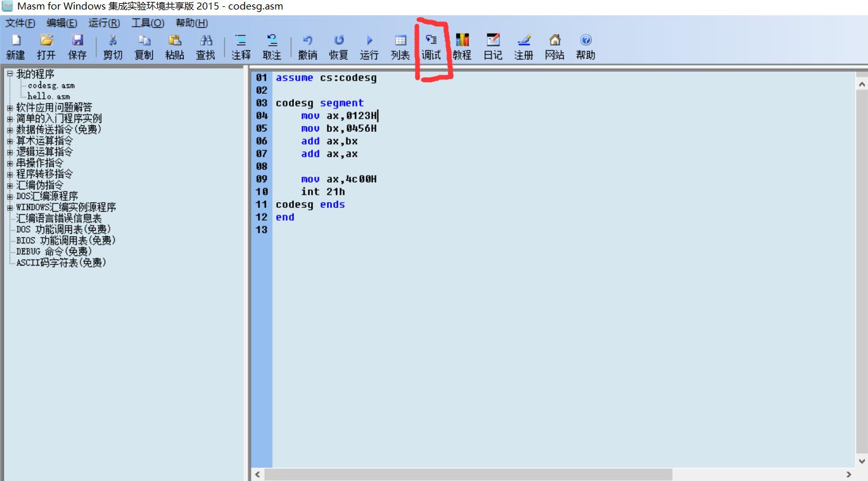Open a file with 打开 icon
The width and height of the screenshot is (868, 481).
tap(46, 40)
